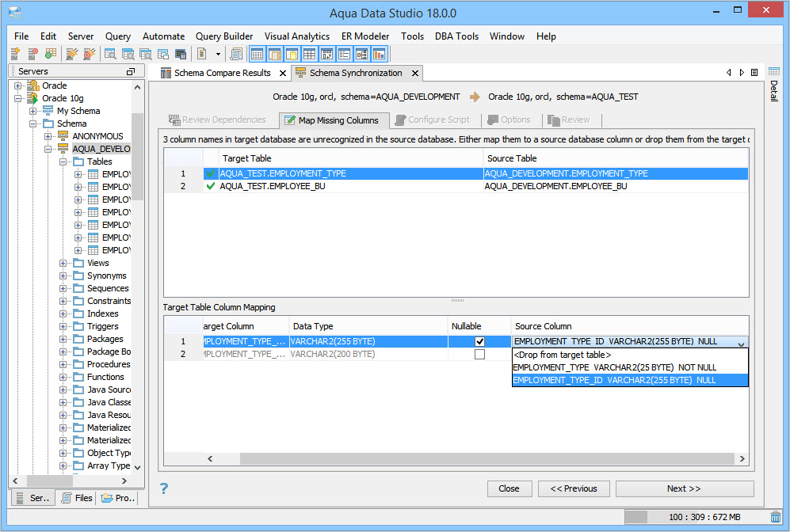The width and height of the screenshot is (790, 532).
Task: Select the AQUA_DEVELOPMENT.EMPLOYEE_BU source table cell
Action: click(x=616, y=186)
